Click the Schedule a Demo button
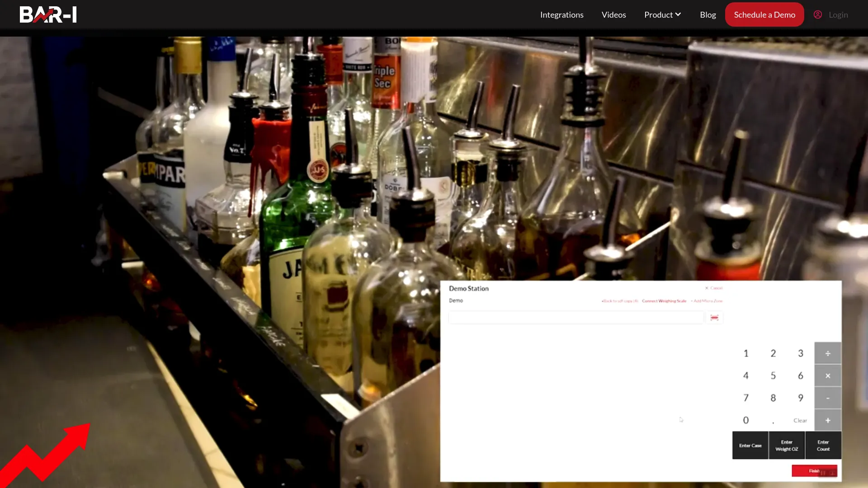This screenshot has width=868, height=488. click(764, 14)
